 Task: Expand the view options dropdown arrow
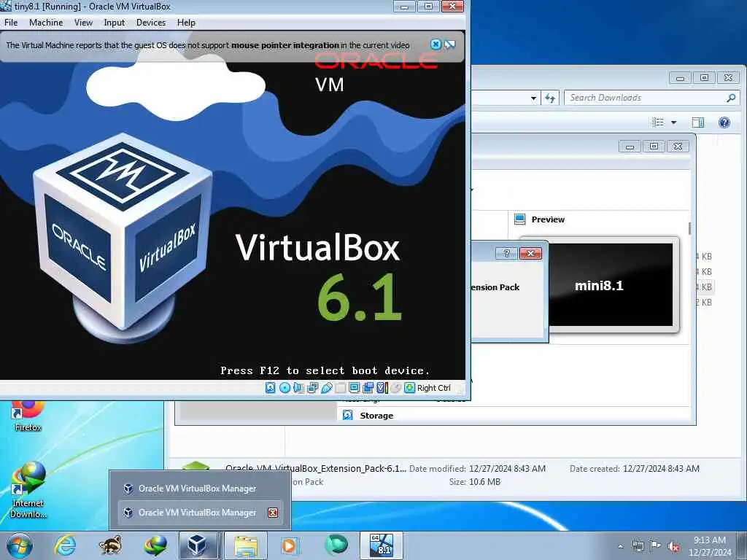673,122
